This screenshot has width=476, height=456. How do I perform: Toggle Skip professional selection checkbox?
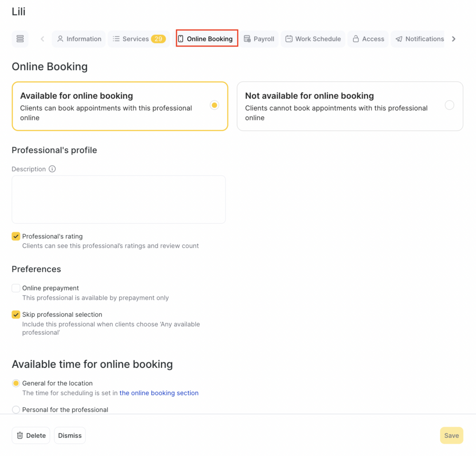click(x=16, y=314)
